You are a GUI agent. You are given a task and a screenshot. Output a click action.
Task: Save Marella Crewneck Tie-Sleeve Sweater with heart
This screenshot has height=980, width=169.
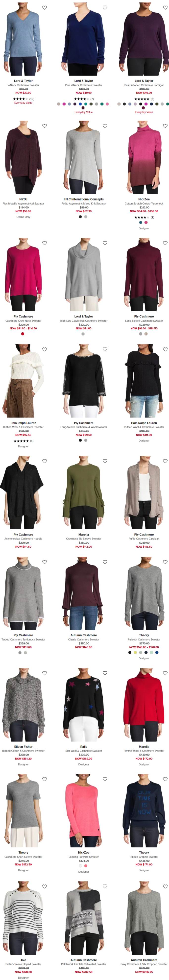click(x=105, y=461)
